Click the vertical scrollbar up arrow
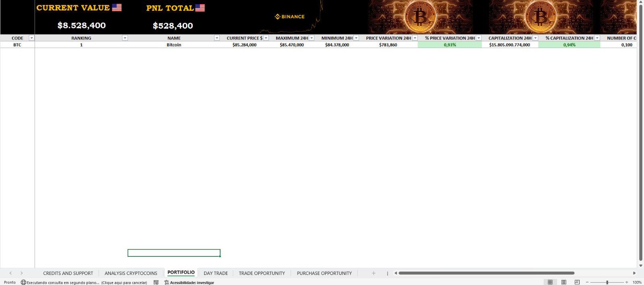The image size is (644, 285). 641,2
